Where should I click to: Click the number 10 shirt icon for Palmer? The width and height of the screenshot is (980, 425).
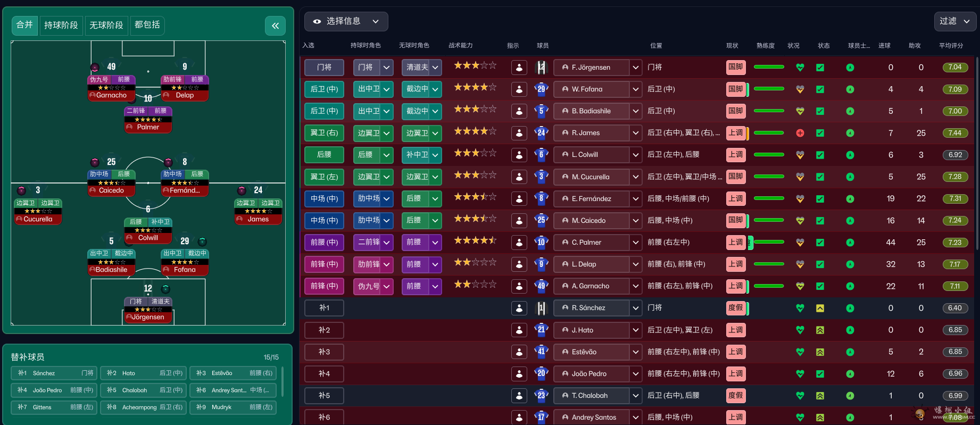(x=541, y=243)
